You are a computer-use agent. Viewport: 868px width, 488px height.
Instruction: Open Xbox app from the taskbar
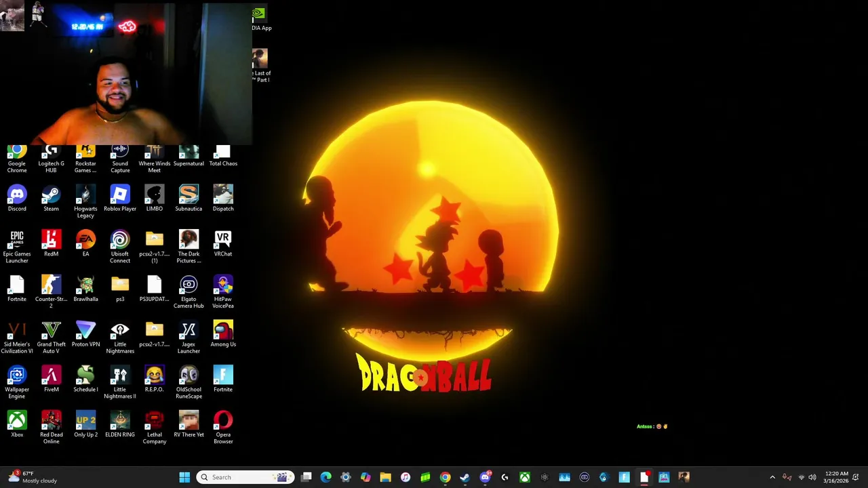point(525,477)
